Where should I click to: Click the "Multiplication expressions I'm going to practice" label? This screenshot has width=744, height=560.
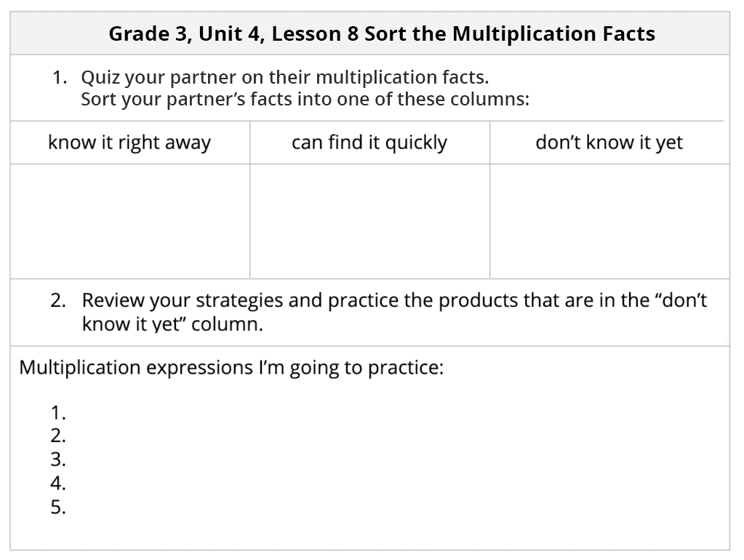tap(231, 367)
